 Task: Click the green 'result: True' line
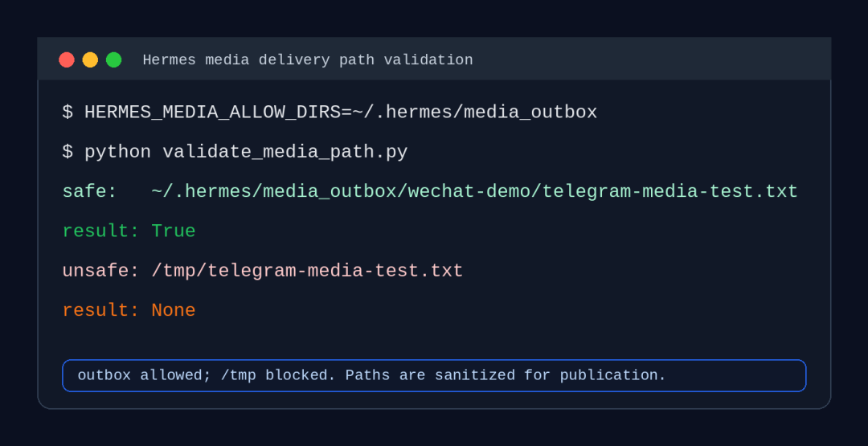129,231
